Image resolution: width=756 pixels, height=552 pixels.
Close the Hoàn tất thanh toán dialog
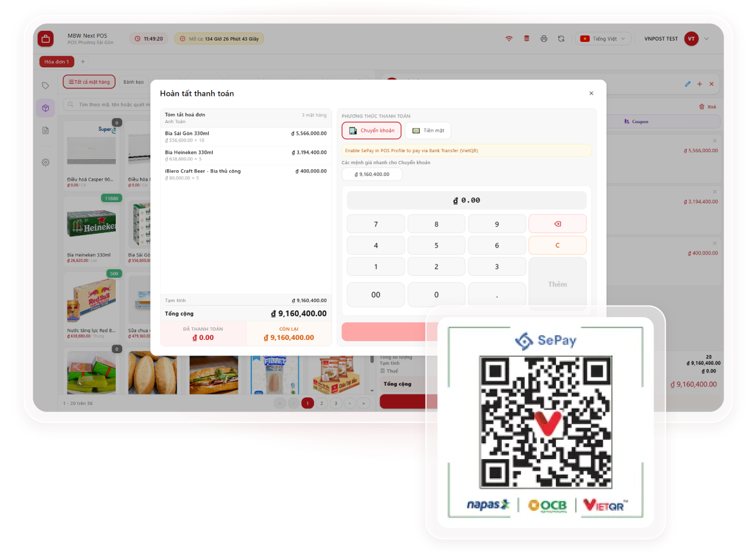(x=591, y=94)
